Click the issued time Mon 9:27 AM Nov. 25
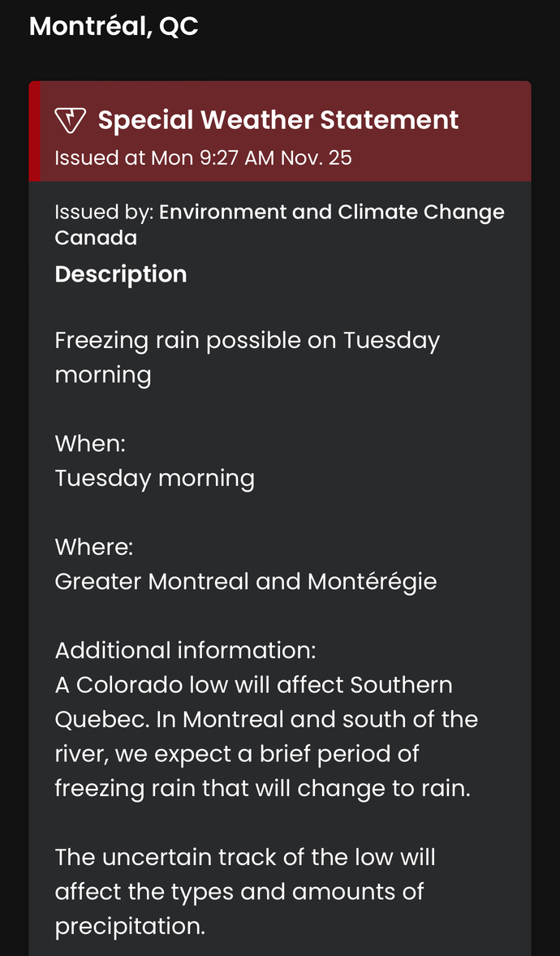560x956 pixels. coord(252,157)
